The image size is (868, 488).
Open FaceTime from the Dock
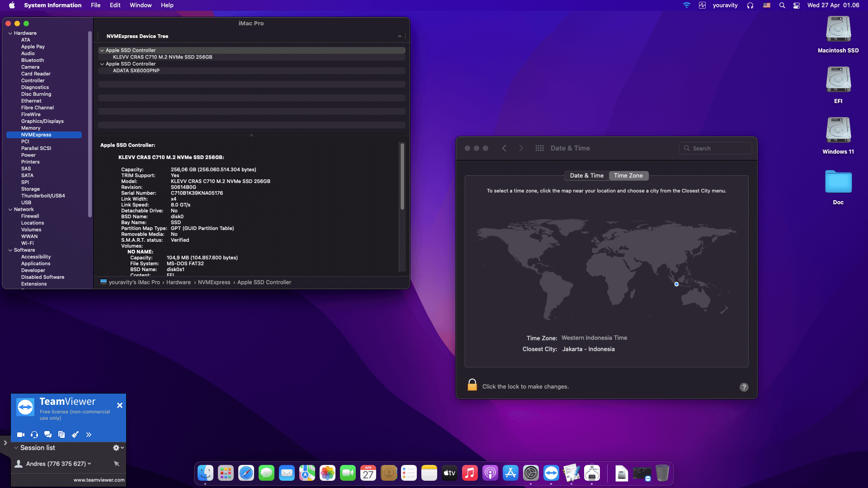tap(348, 473)
